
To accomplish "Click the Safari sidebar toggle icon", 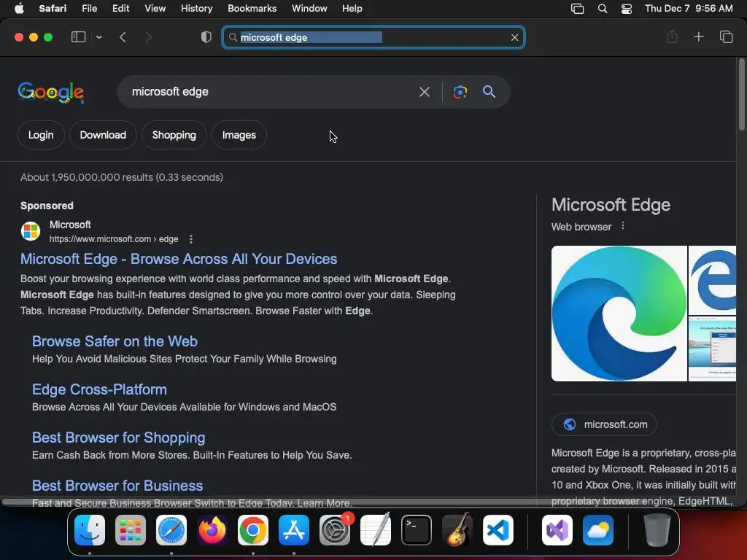I will click(78, 37).
